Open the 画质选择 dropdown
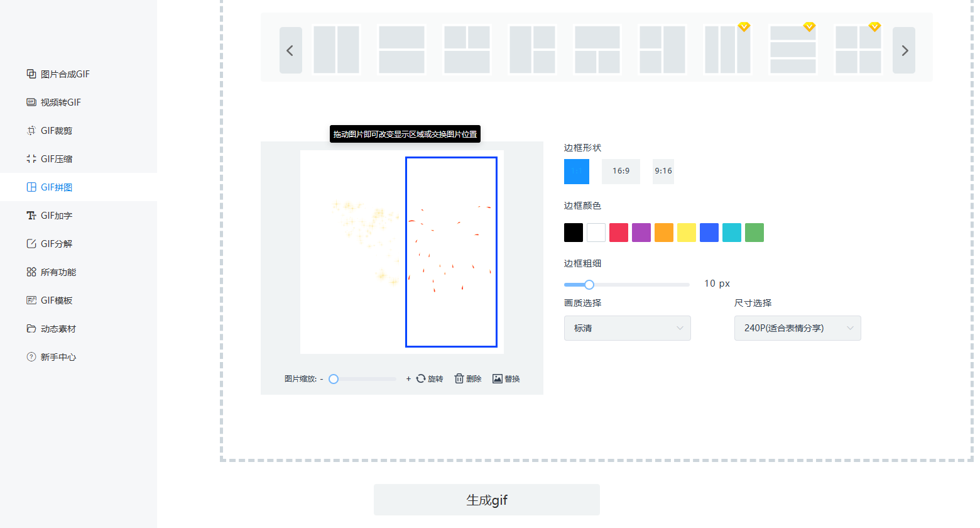The width and height of the screenshot is (980, 528). point(628,328)
